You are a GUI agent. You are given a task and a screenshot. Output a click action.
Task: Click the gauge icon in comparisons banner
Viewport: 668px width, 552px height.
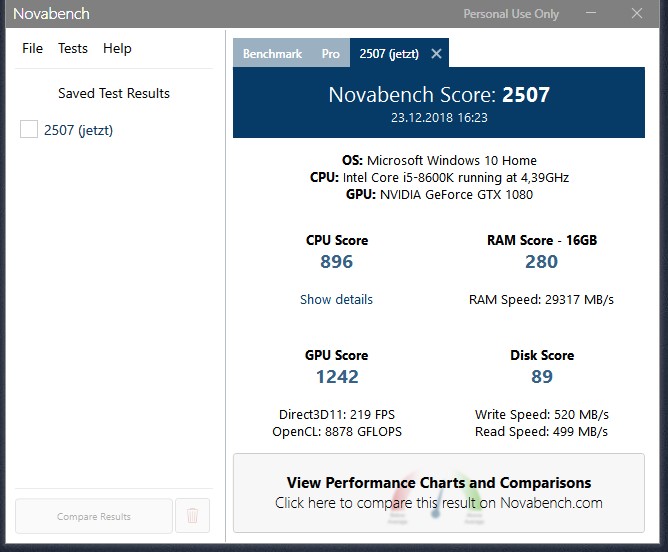point(437,500)
